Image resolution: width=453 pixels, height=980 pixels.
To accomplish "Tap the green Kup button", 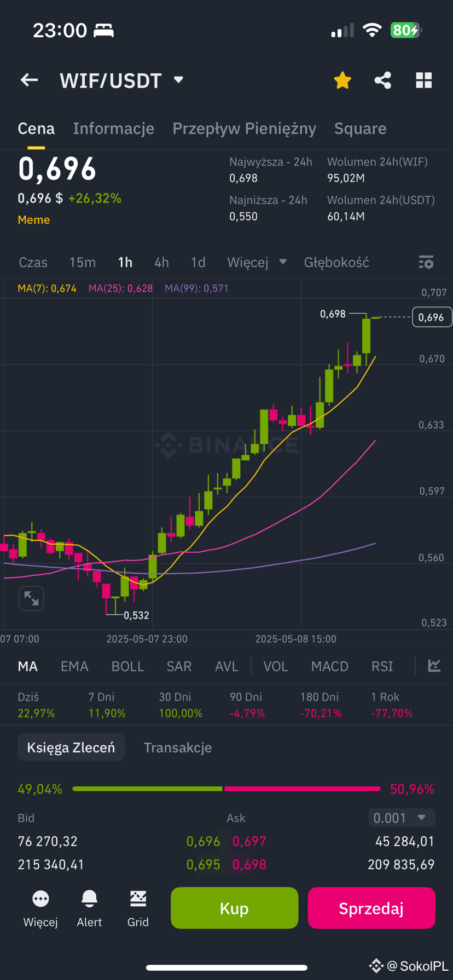I will click(x=235, y=908).
